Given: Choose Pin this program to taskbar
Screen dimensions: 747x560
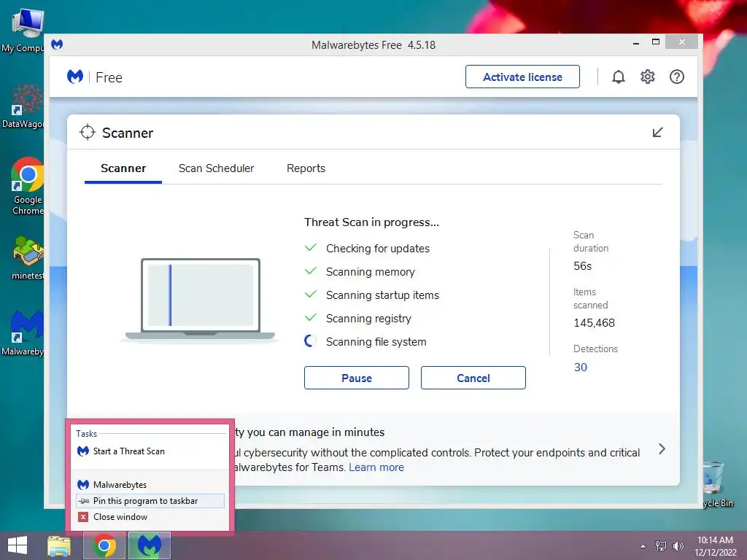Looking at the screenshot, I should tap(150, 501).
